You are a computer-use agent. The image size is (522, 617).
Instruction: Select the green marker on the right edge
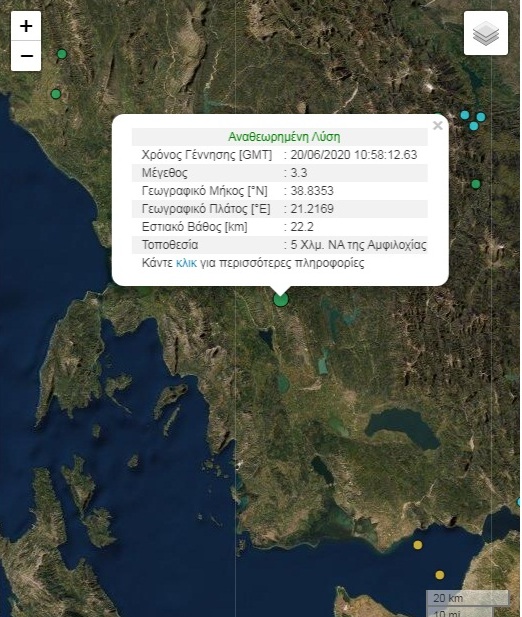click(476, 184)
